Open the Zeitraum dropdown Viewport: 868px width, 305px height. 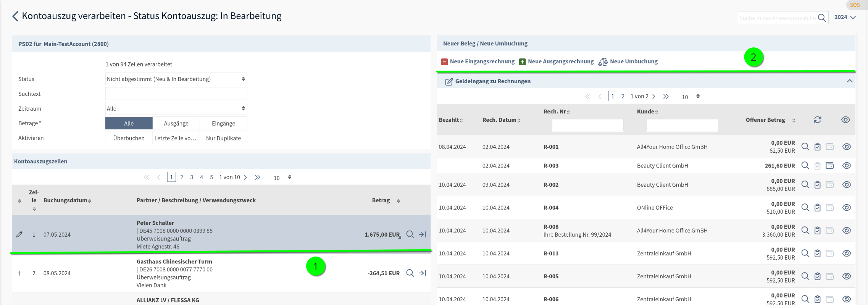176,109
